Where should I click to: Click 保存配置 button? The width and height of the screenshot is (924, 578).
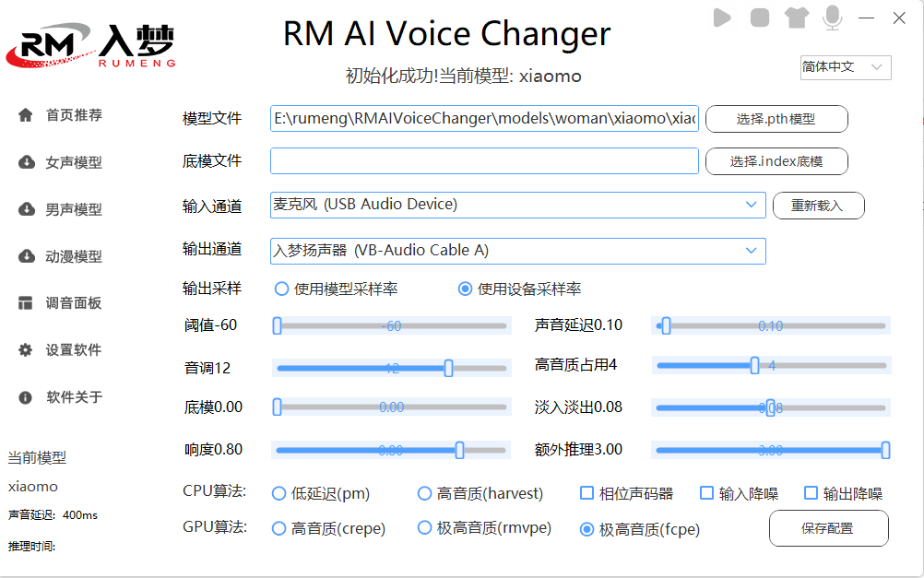(x=828, y=528)
